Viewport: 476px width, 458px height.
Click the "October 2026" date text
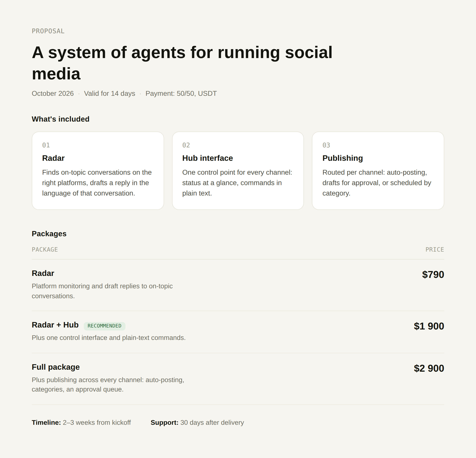click(53, 94)
